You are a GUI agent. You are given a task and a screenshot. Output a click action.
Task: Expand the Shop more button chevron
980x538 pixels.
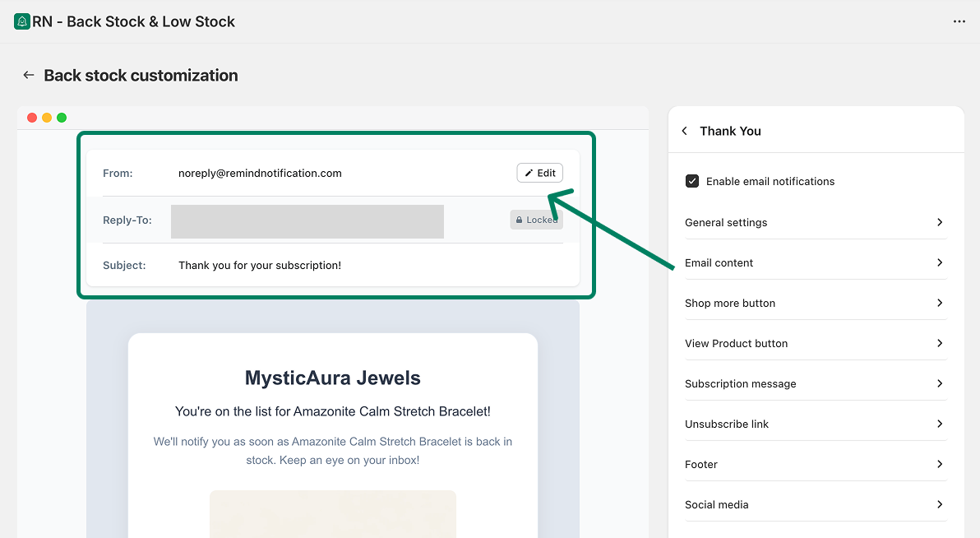pos(940,303)
